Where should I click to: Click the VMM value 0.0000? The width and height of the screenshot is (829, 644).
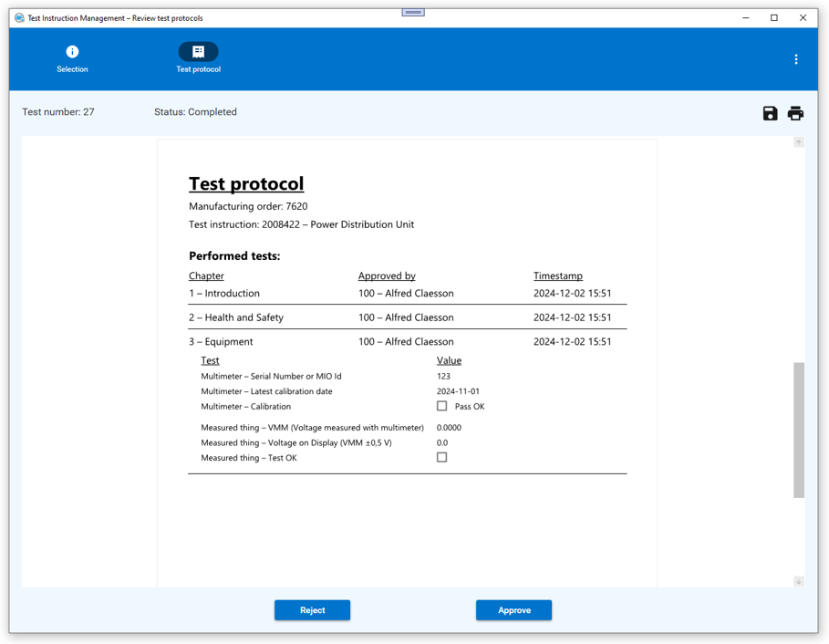tap(449, 428)
